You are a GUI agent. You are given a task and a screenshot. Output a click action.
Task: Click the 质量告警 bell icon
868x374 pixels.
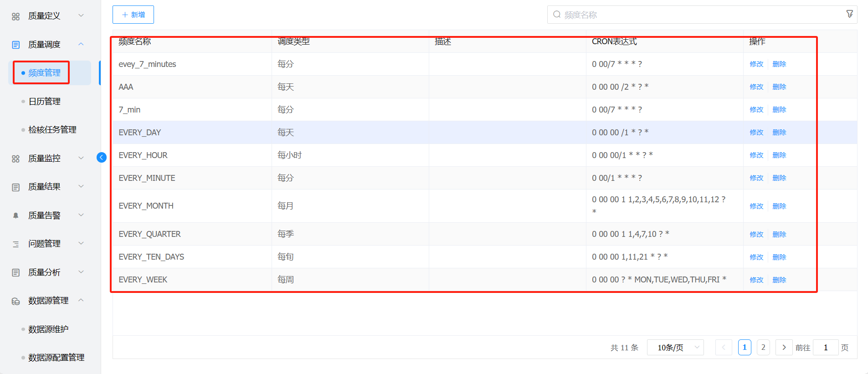pos(16,215)
